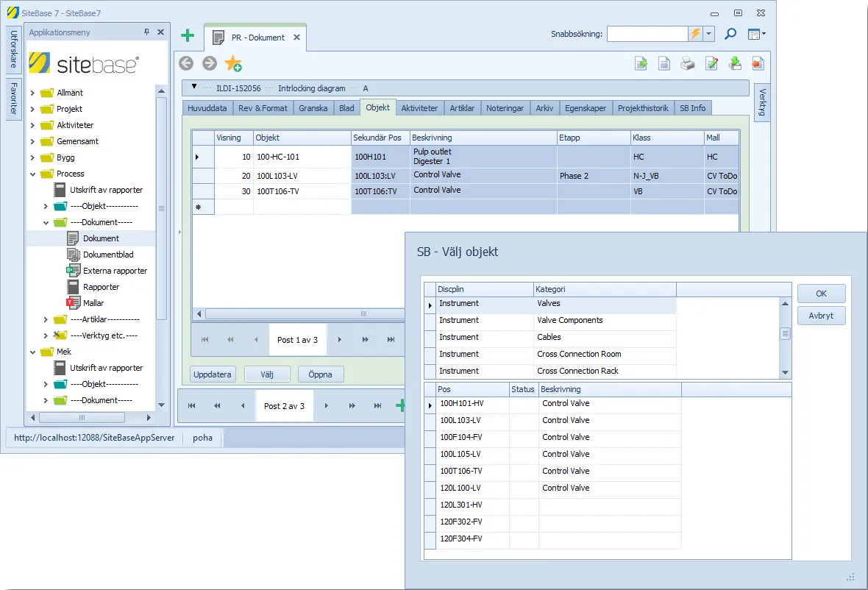
Task: Collapse the Process folder in tree
Action: (32, 174)
